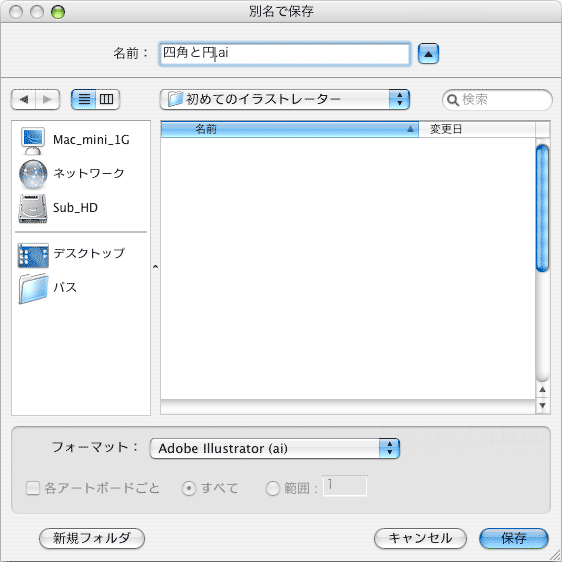Click the 新規フォルダ button
Image resolution: width=562 pixels, height=562 pixels.
pyautogui.click(x=92, y=538)
